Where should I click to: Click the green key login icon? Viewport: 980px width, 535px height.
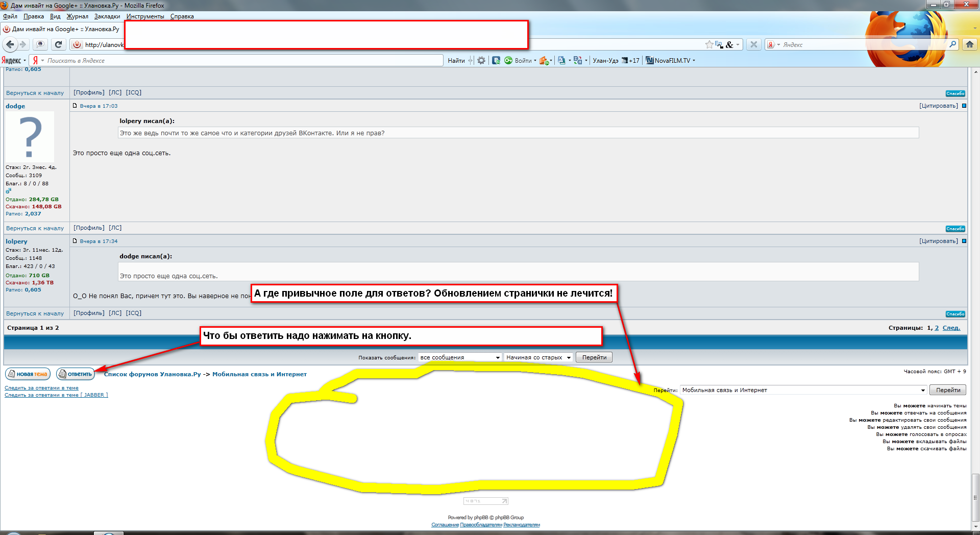(x=508, y=60)
